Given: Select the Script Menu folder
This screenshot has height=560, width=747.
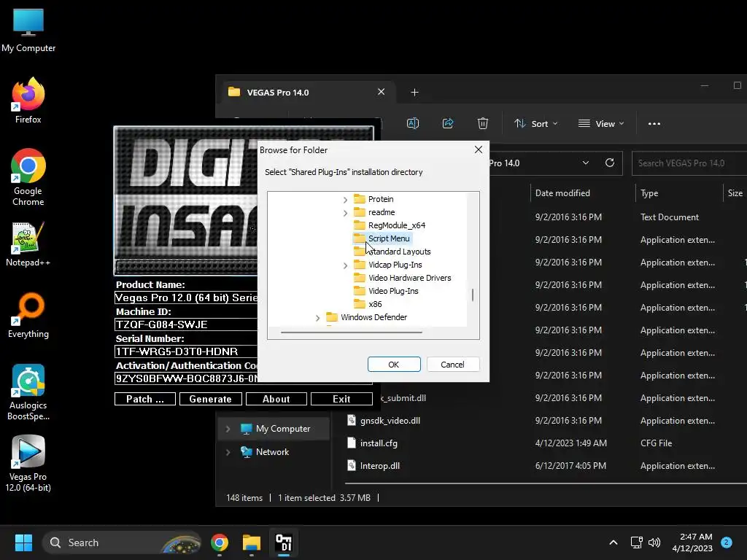Looking at the screenshot, I should 382,238.
